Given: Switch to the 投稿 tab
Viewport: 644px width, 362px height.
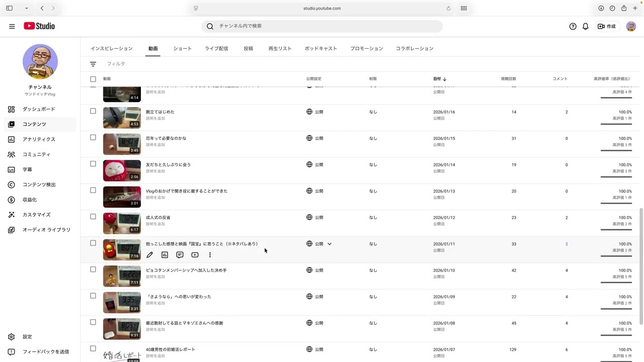Looking at the screenshot, I should (x=249, y=49).
